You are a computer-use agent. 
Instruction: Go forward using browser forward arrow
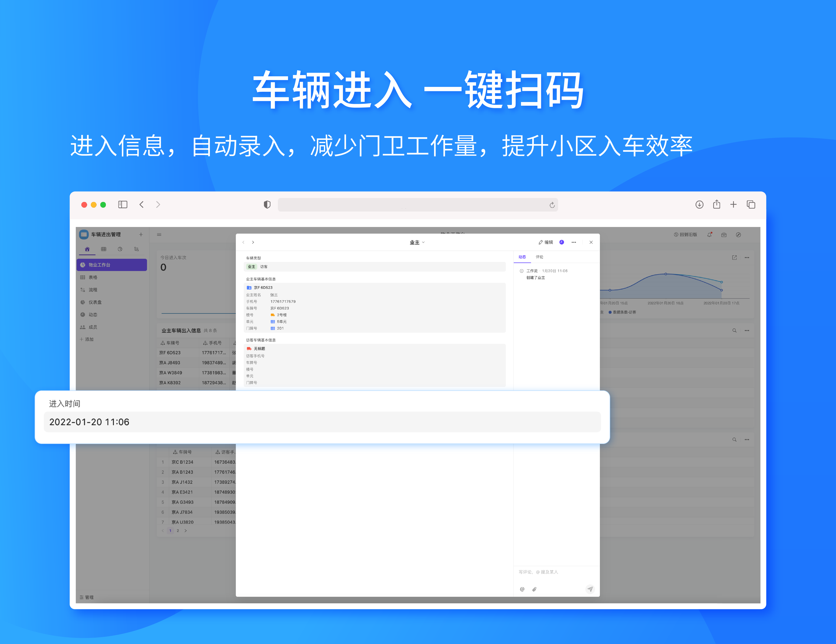click(x=158, y=205)
